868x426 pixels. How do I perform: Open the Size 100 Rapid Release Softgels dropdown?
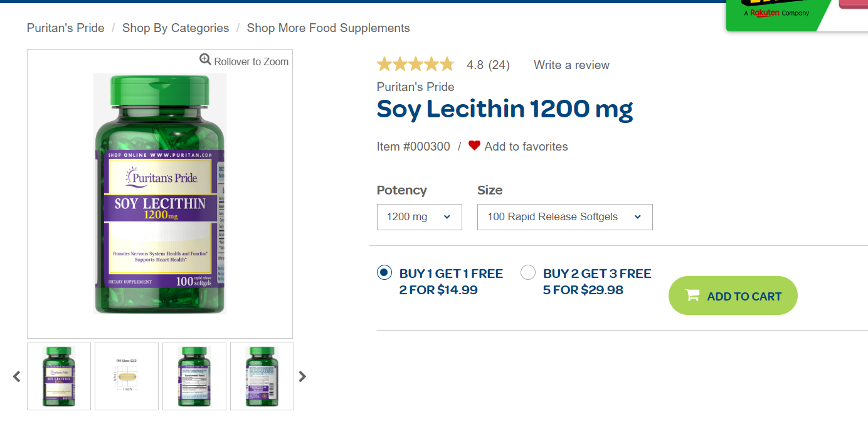point(564,217)
